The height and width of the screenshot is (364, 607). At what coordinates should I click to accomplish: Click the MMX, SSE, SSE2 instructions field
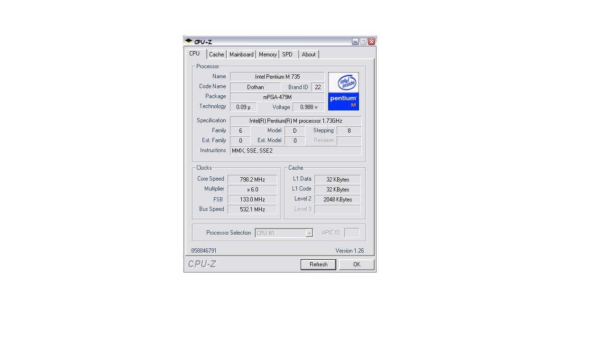tap(295, 151)
